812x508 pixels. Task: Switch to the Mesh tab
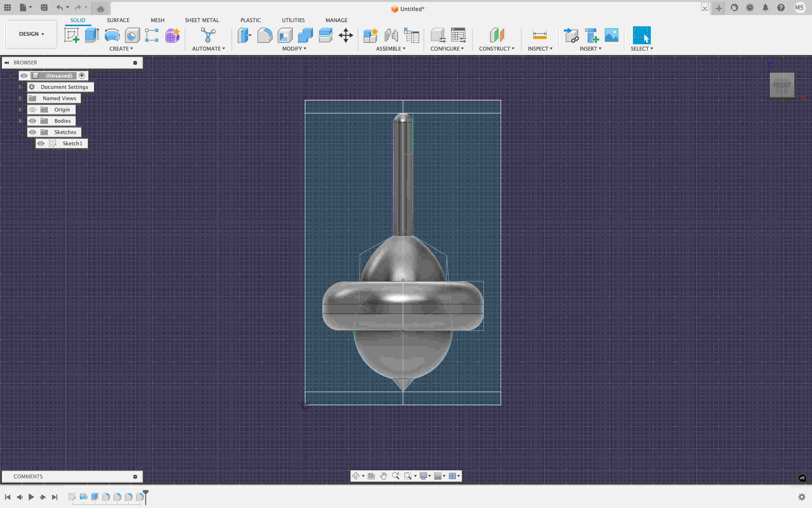coord(157,20)
